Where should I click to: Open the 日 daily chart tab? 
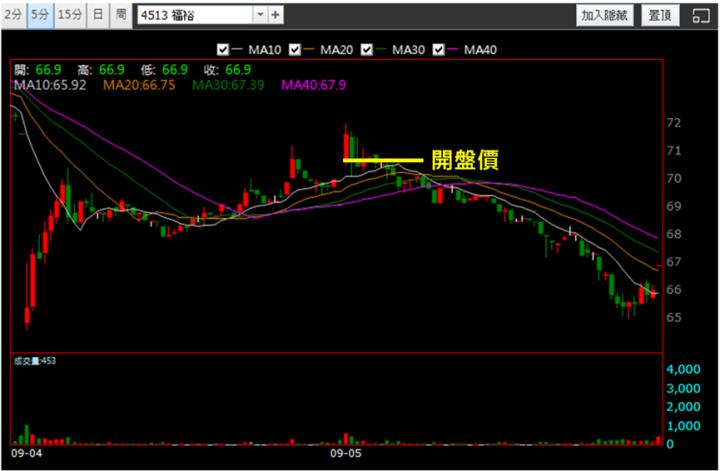(x=98, y=15)
